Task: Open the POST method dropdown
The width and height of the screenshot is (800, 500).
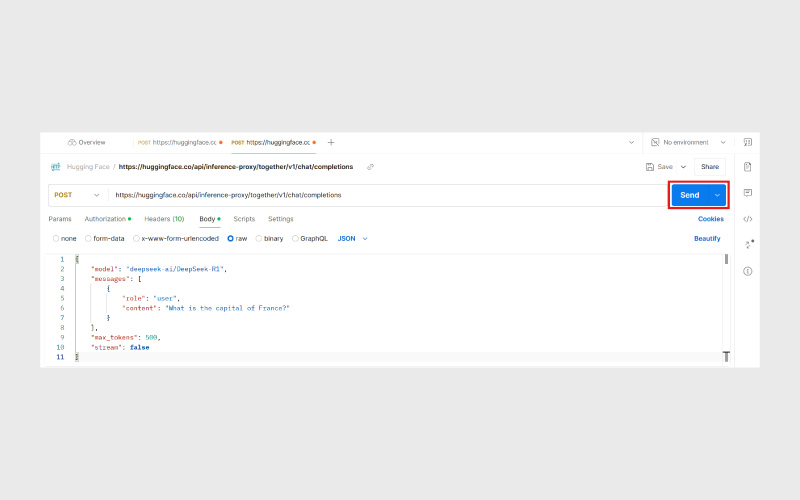Action: (77, 195)
